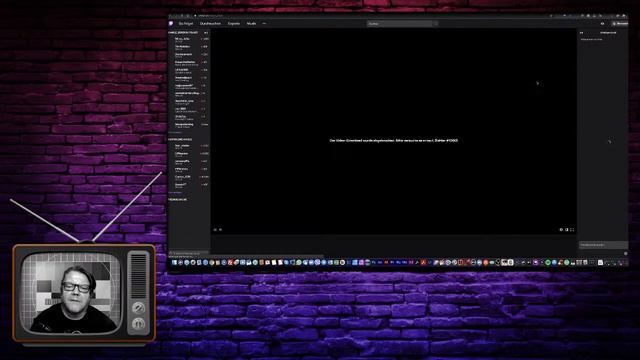
Task: Open the 'Dir folgen' navigation tab
Action: [186, 24]
